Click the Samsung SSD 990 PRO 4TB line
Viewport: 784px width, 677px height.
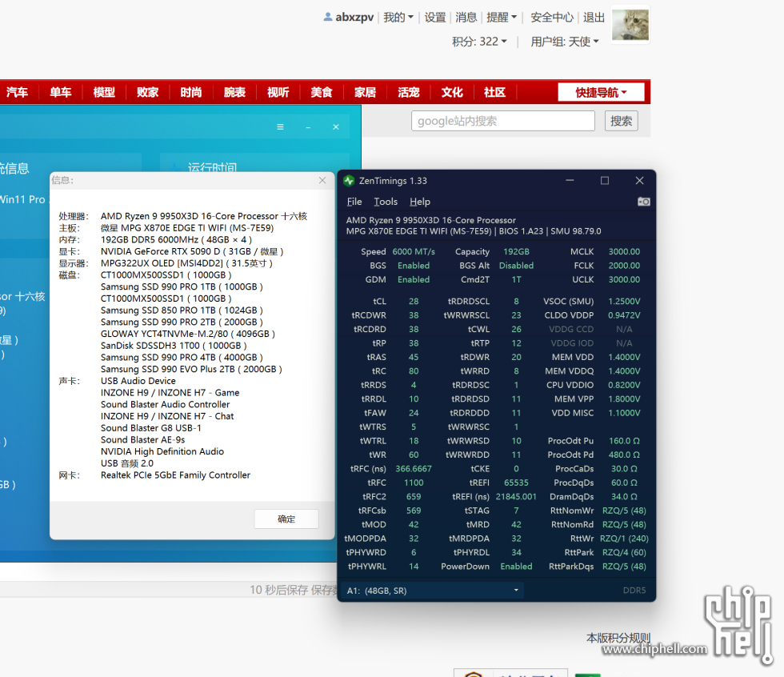[182, 357]
